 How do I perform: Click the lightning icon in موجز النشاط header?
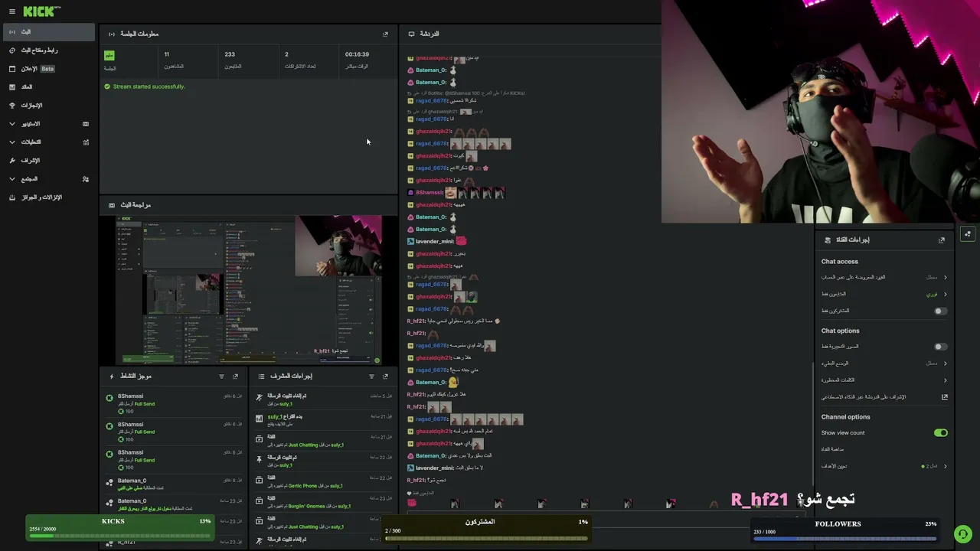pos(112,377)
